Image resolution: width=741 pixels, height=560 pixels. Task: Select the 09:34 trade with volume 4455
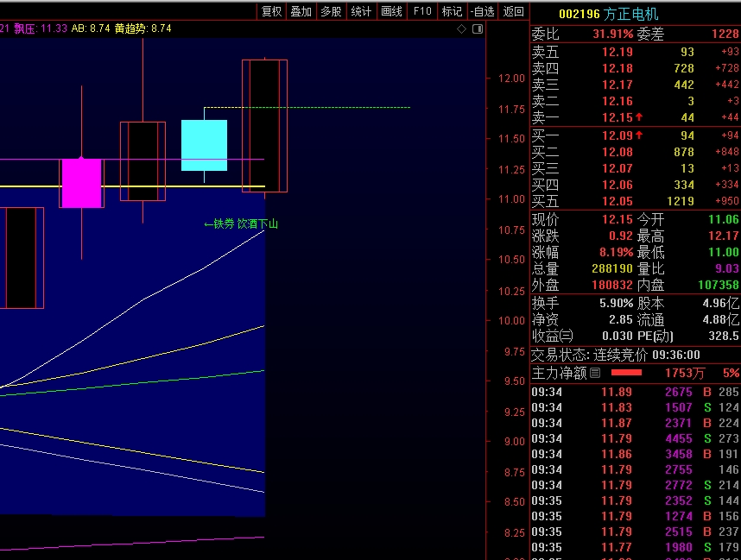636,438
